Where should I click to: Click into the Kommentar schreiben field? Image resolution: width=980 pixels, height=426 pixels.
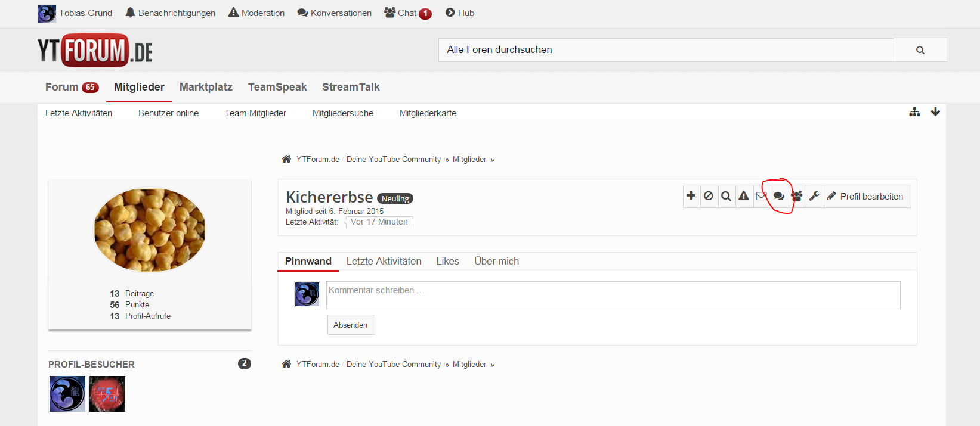click(x=613, y=295)
